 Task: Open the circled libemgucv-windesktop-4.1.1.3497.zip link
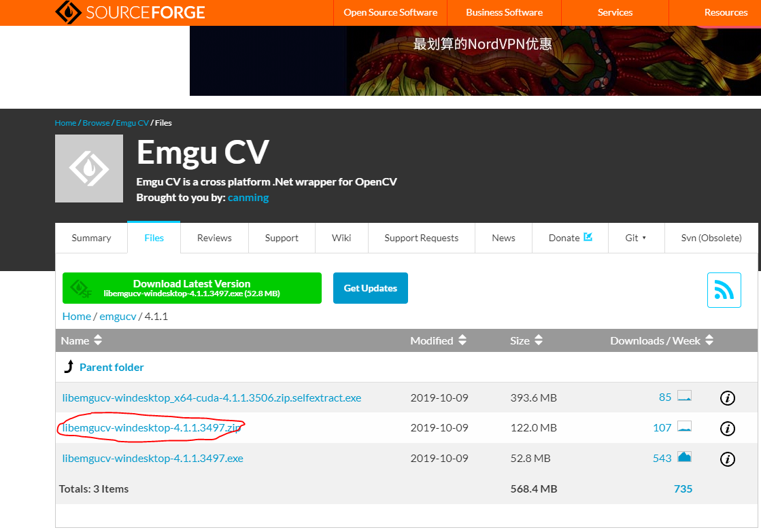pyautogui.click(x=152, y=428)
